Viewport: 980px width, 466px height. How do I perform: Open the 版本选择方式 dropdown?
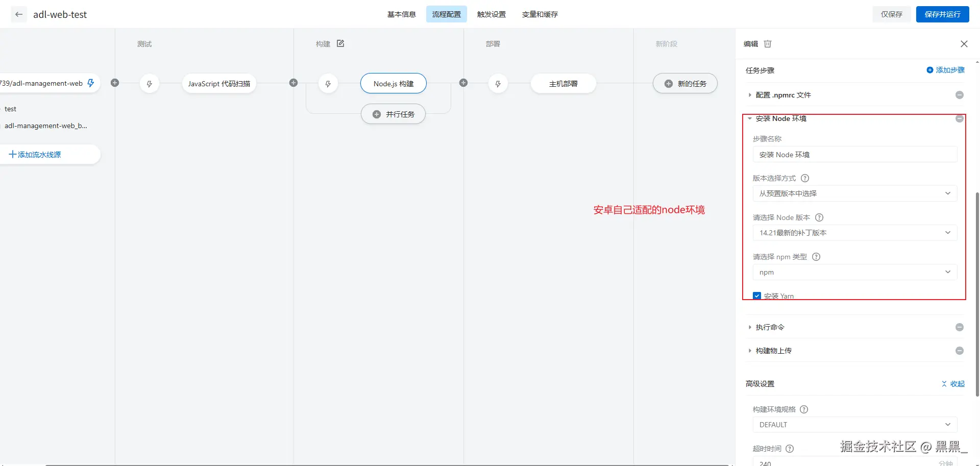tap(855, 193)
